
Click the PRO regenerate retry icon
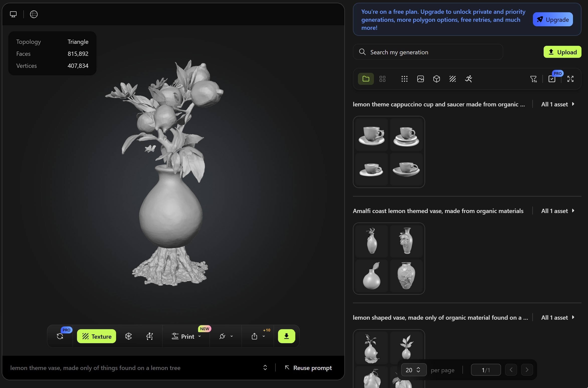[x=60, y=336]
